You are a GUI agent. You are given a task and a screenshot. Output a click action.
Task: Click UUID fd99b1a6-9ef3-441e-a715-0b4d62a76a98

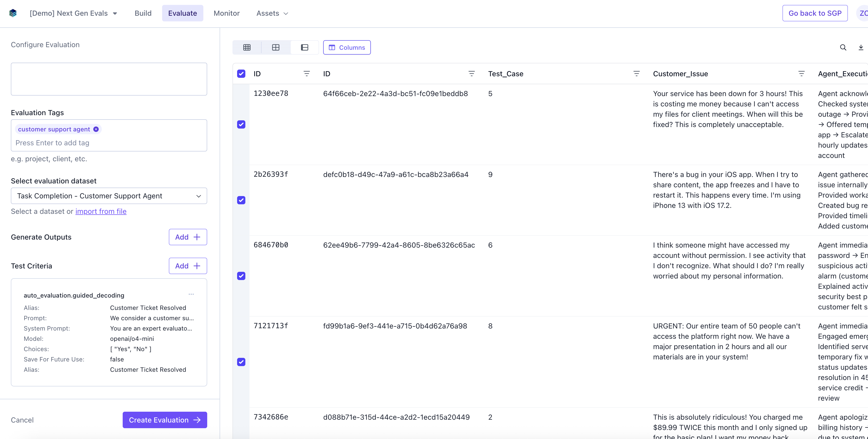395,326
